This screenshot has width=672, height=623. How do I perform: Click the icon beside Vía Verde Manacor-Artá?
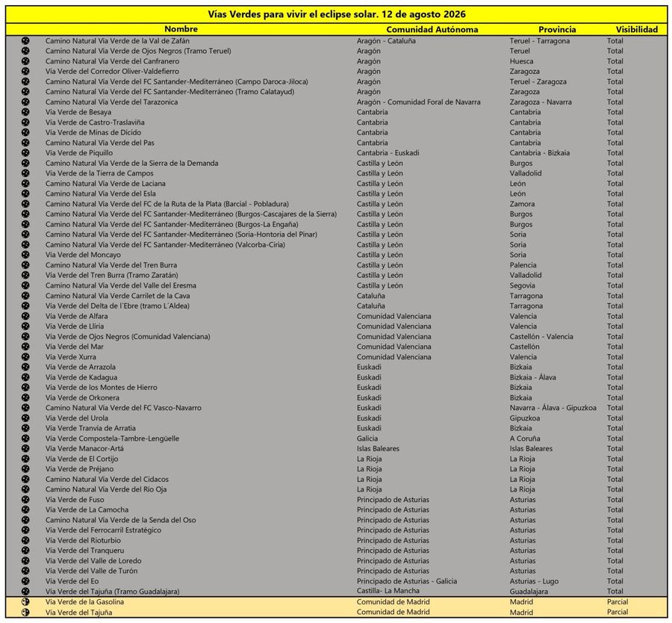25,448
